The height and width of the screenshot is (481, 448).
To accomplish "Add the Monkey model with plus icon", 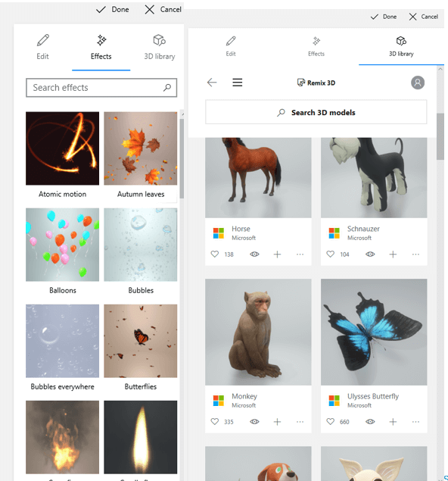I will point(277,422).
